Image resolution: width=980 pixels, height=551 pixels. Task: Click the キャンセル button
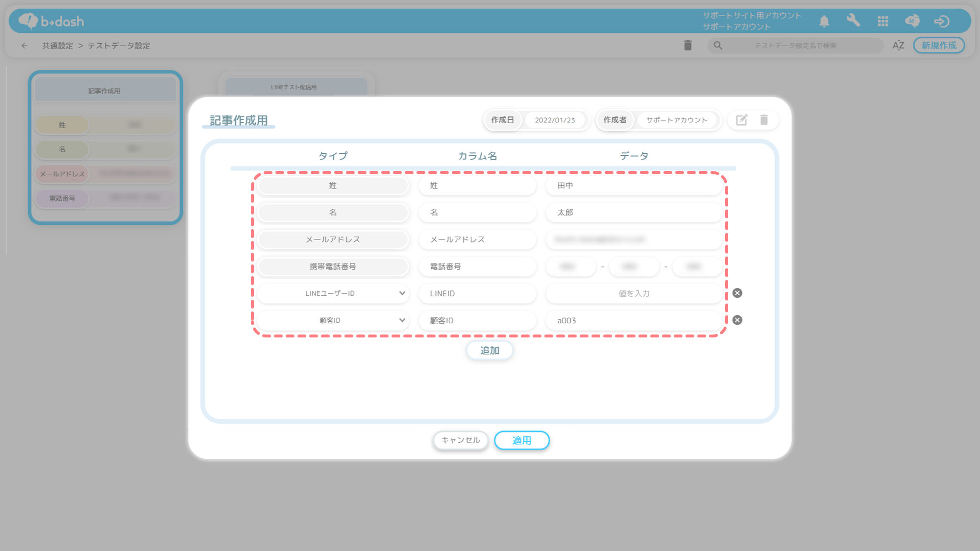pyautogui.click(x=461, y=440)
